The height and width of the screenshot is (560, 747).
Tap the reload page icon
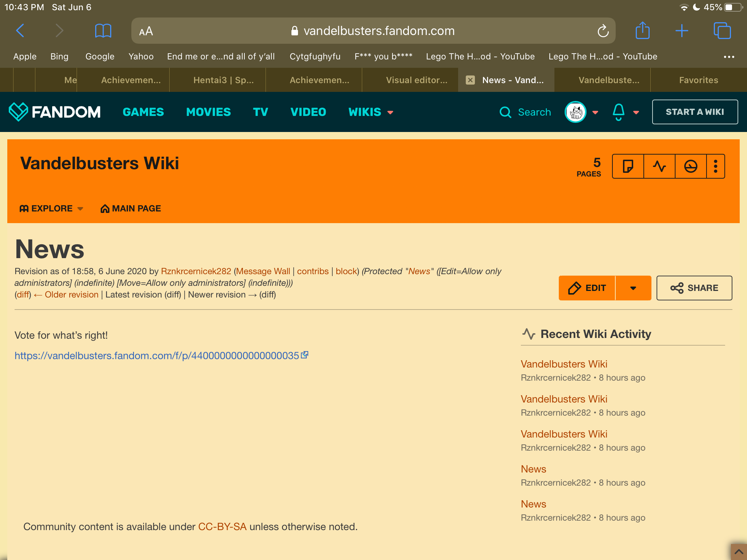603,31
